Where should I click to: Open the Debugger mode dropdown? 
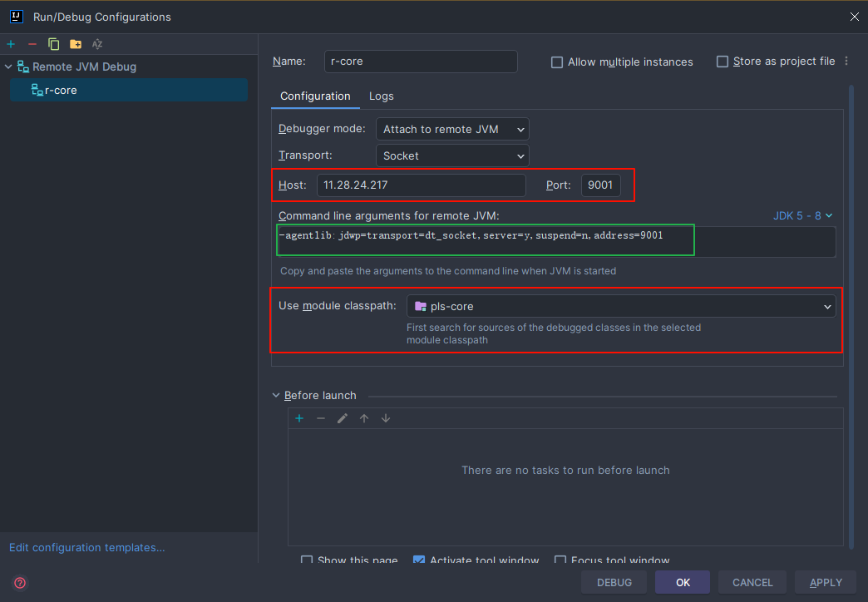(452, 129)
